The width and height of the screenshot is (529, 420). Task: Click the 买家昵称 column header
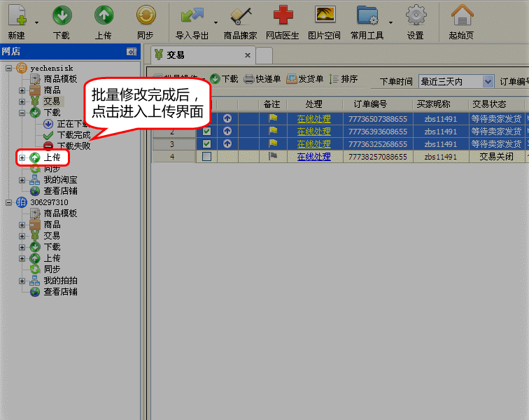441,104
